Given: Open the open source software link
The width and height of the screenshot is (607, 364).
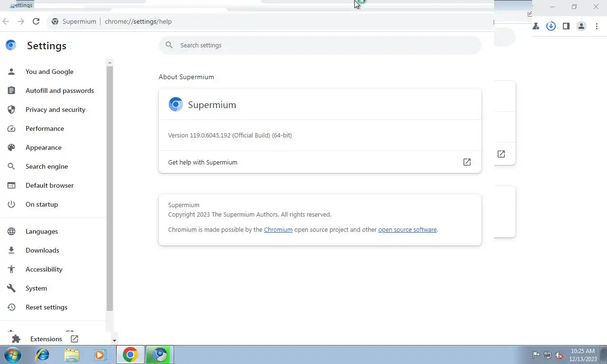Looking at the screenshot, I should (407, 229).
